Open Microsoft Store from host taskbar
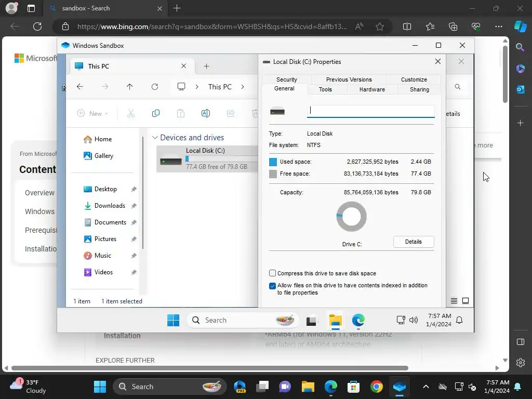 tap(353, 387)
